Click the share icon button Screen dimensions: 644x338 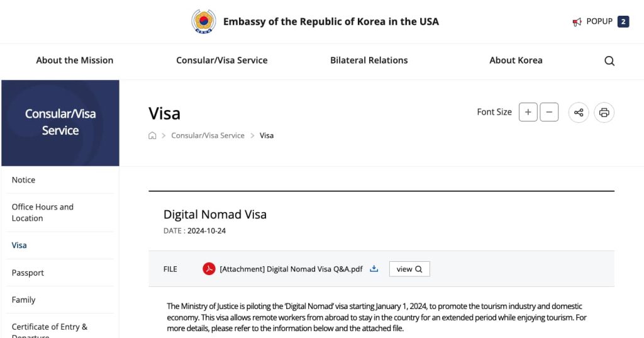pos(579,113)
